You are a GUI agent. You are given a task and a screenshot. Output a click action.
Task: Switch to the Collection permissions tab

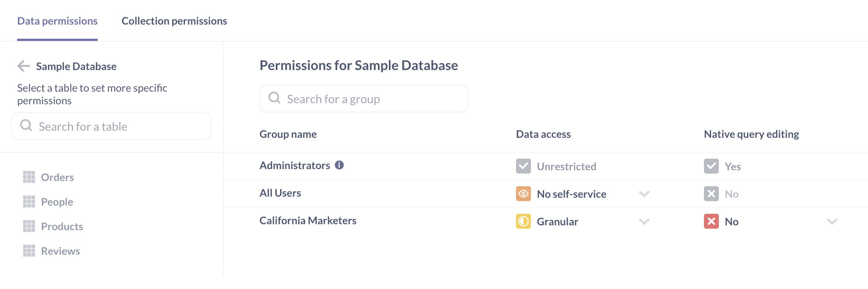click(174, 21)
